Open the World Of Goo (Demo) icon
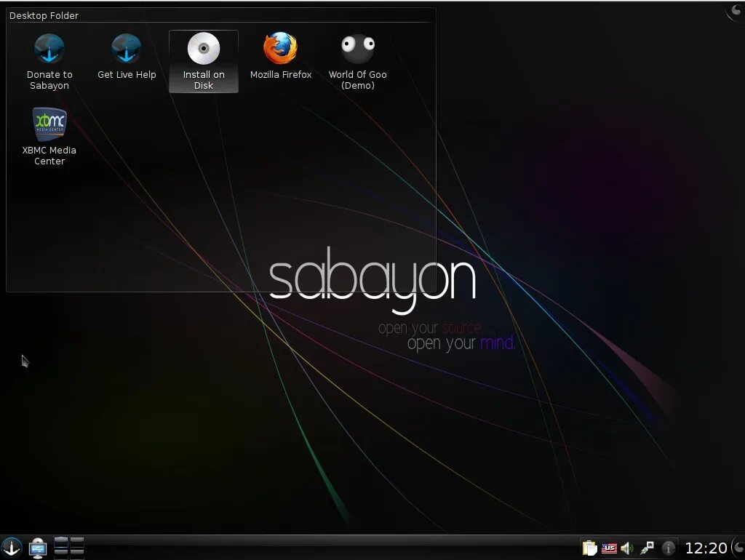 pyautogui.click(x=357, y=61)
